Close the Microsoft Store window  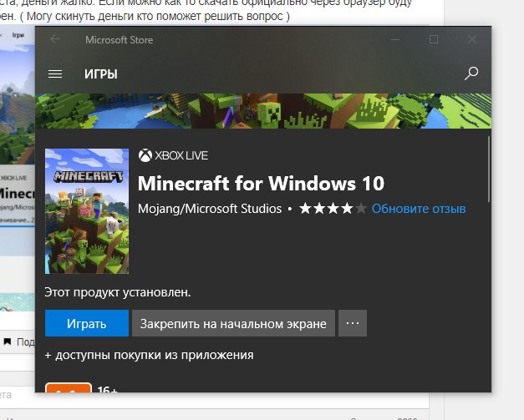(472, 39)
